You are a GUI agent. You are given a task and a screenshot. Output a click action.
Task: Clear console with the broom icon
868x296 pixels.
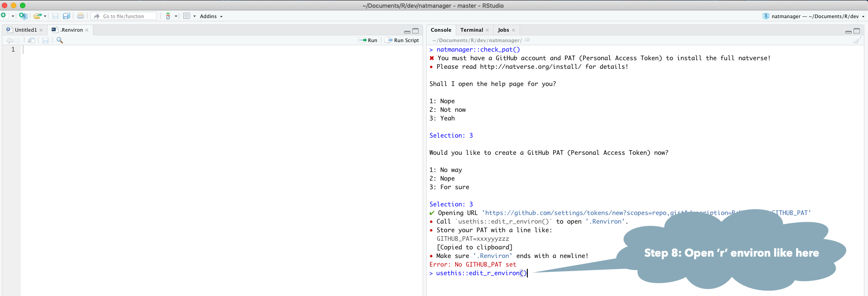click(x=857, y=40)
